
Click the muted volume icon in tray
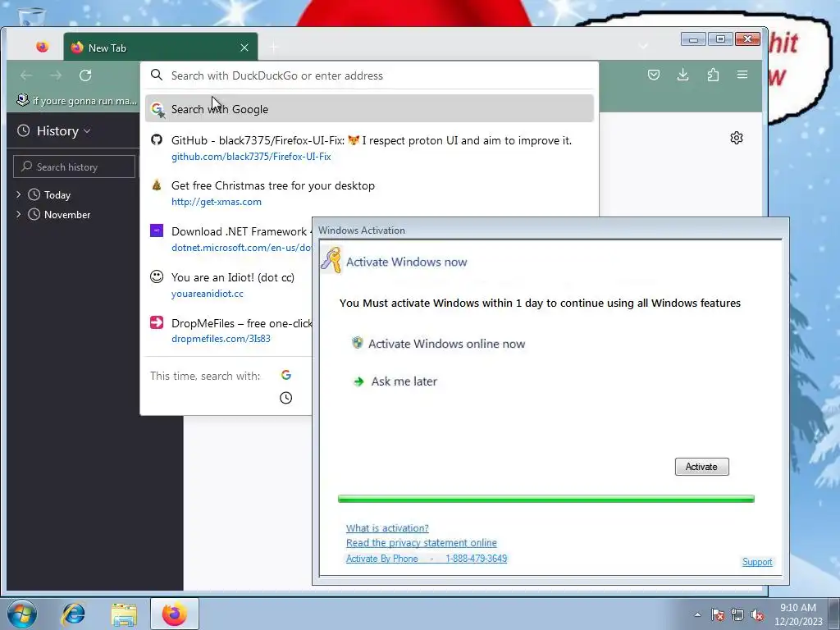point(757,614)
